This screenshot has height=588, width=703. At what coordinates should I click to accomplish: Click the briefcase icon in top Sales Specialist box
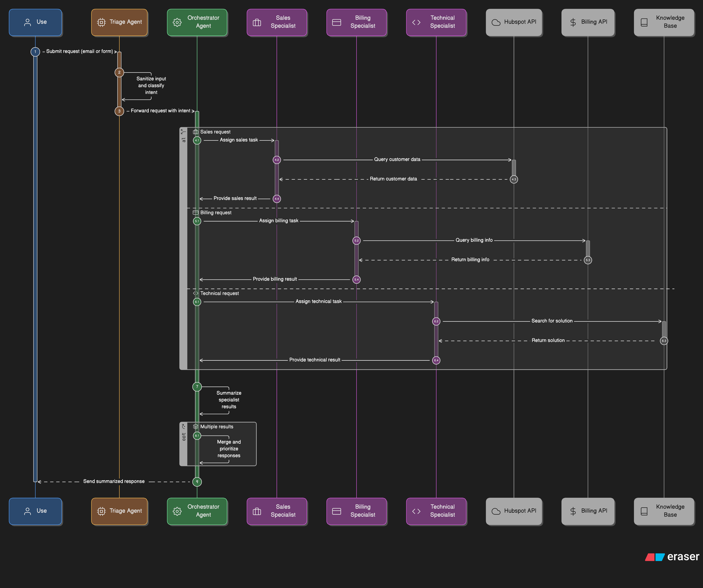(x=257, y=22)
